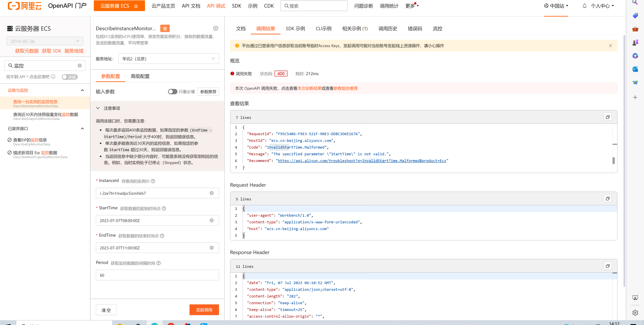This screenshot has height=325, width=644.
Task: Open the 2014-05-26 version dropdown
Action: pos(45,41)
